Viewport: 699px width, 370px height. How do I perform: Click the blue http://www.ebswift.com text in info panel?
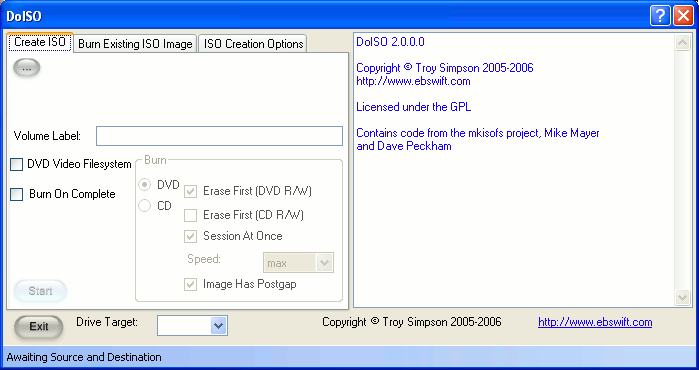coord(413,82)
